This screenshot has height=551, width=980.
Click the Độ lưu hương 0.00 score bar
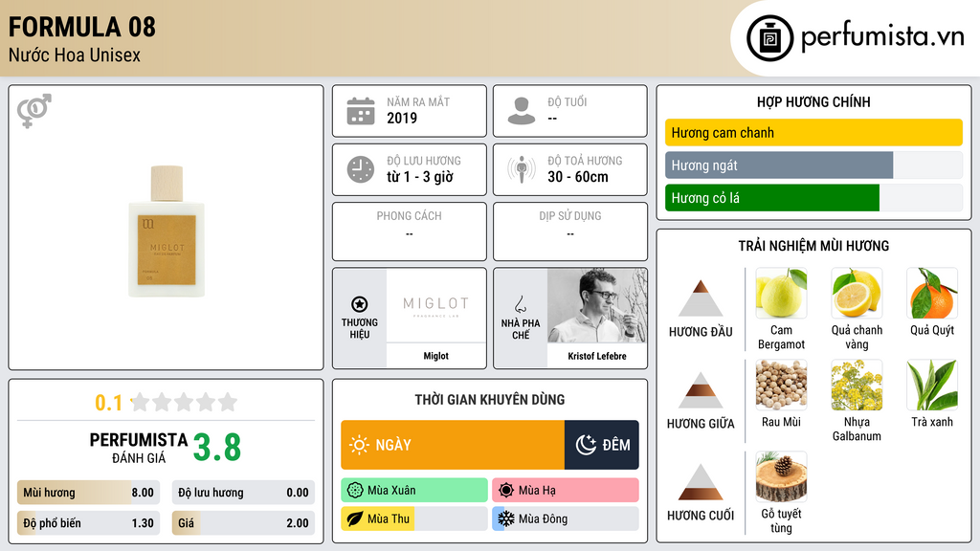point(243,493)
